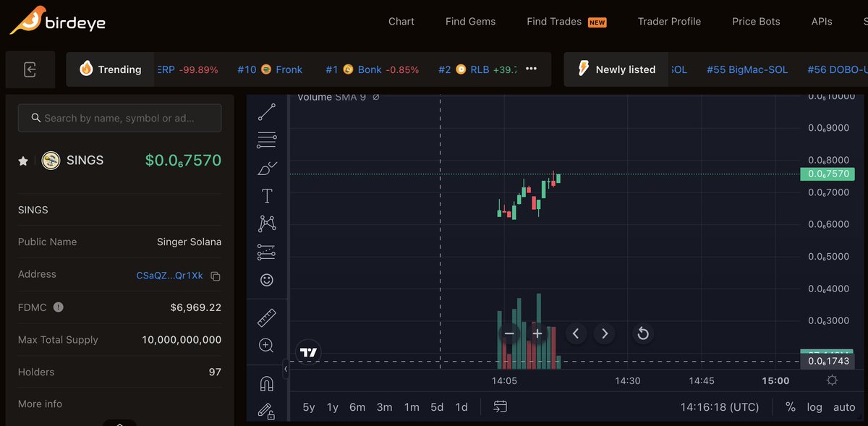Screen dimensions: 868x426
Task: Click the address CSaQZ...Qr1Xk link
Action: point(170,276)
